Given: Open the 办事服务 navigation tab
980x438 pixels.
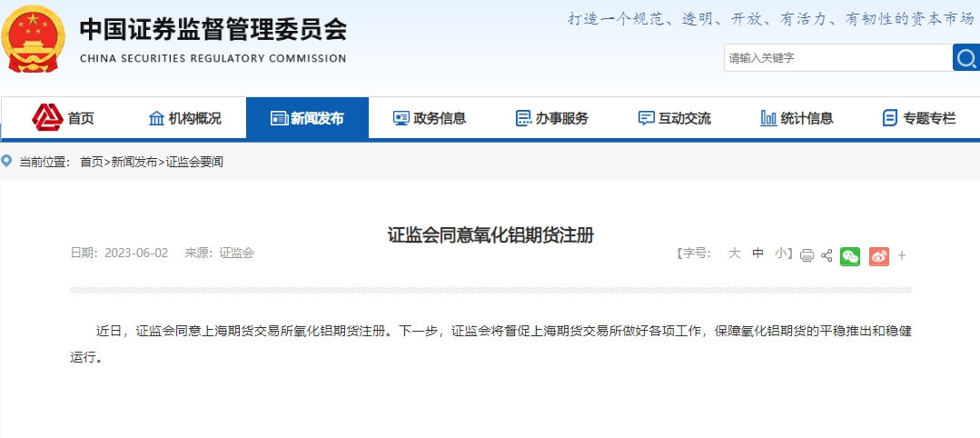Looking at the screenshot, I should tap(552, 117).
